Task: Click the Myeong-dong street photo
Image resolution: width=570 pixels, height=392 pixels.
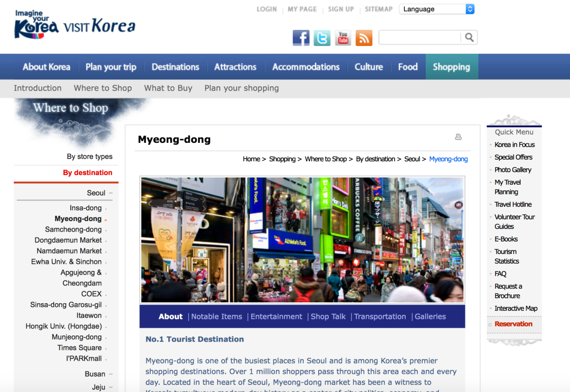Action: pyautogui.click(x=302, y=240)
